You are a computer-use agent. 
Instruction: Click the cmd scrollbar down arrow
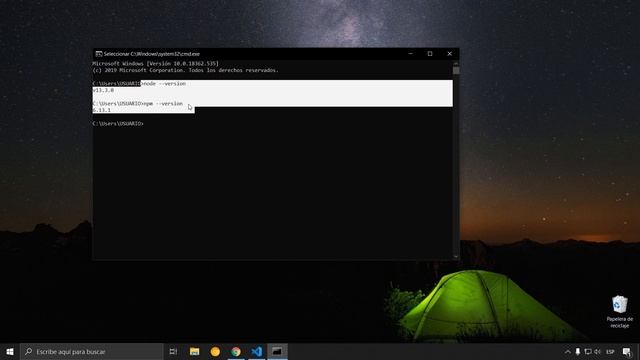tap(456, 257)
